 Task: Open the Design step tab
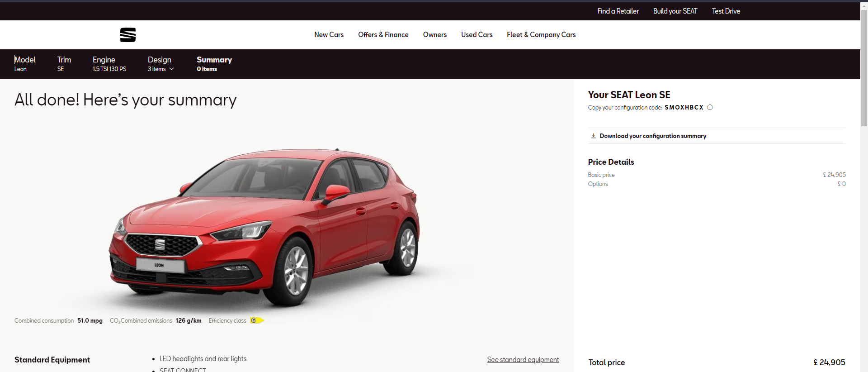[x=160, y=64]
